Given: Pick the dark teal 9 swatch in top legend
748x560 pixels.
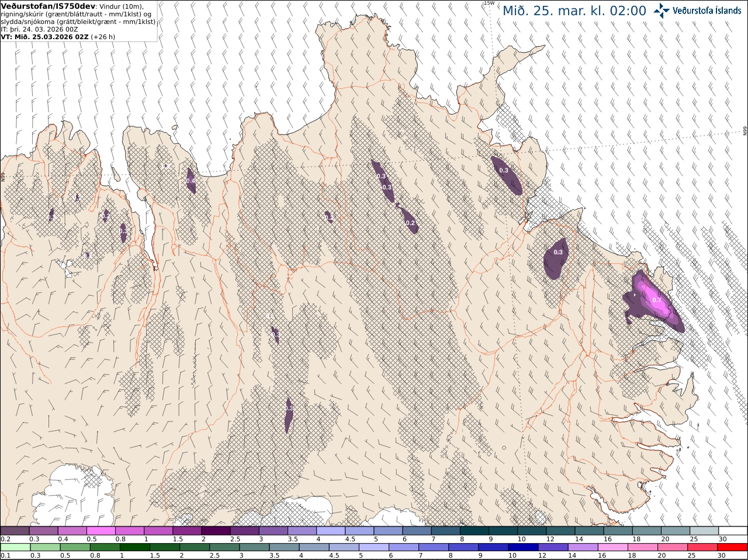Looking at the screenshot, I should (503, 530).
